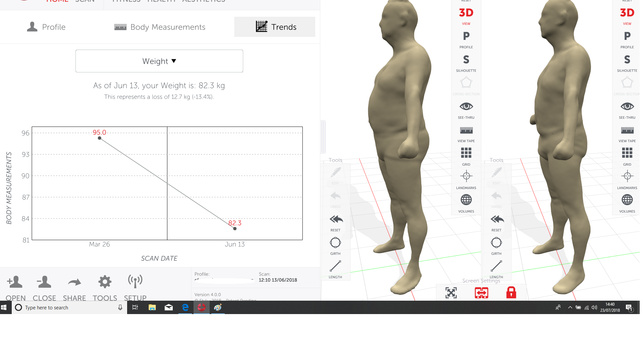Toggle See-Thru in left viewer
Image resolution: width=644 pixels, height=362 pixels.
coord(466,110)
